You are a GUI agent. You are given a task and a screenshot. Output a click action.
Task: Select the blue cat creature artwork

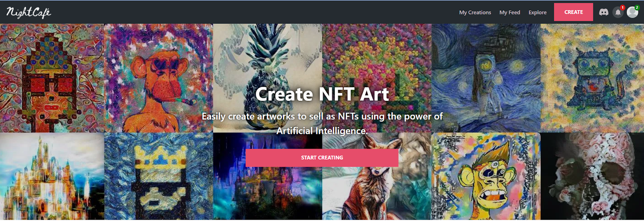point(592,78)
